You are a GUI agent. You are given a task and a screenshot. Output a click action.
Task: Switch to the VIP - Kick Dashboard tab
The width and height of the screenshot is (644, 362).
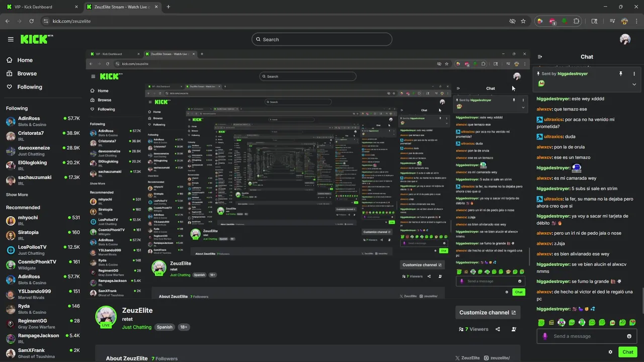[42, 7]
